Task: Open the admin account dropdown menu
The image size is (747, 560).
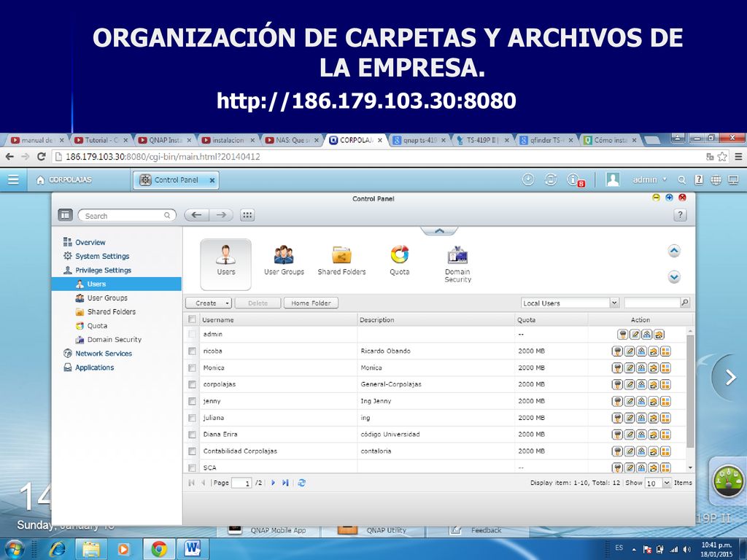Action: (650, 179)
